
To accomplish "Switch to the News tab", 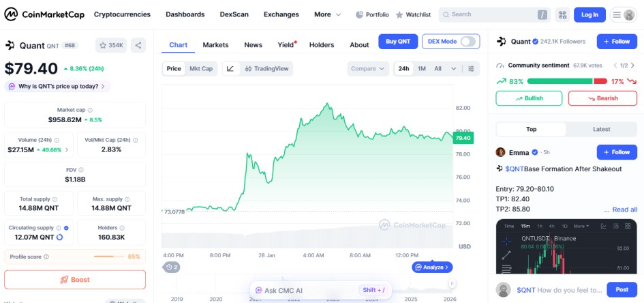I will 253,45.
